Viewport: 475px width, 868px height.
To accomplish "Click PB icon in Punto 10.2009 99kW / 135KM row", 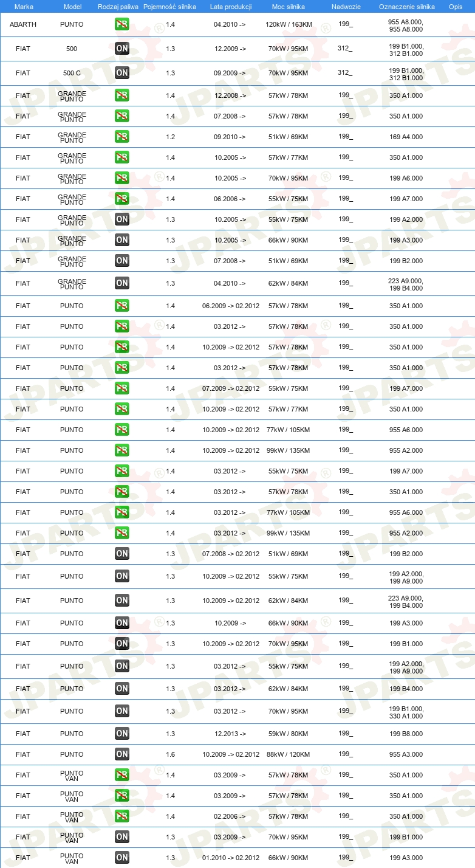I will point(122,450).
